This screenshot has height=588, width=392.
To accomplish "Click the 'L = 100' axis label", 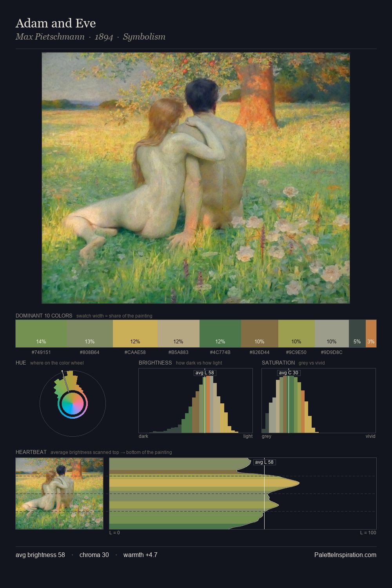I will [x=368, y=532].
